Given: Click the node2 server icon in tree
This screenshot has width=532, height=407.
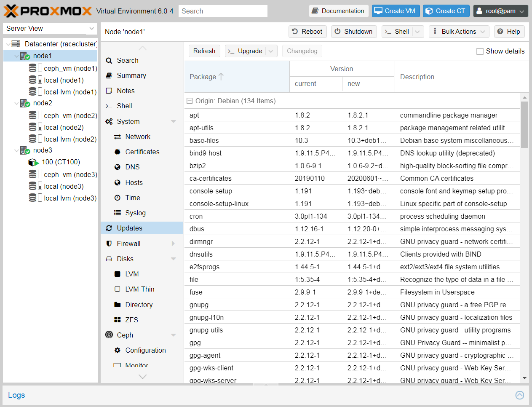Looking at the screenshot, I should pos(25,103).
